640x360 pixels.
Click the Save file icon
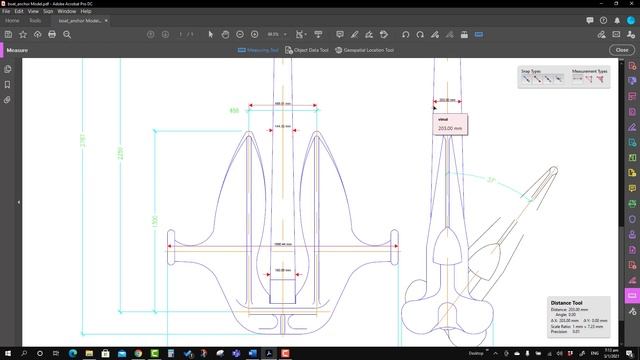tap(8, 35)
